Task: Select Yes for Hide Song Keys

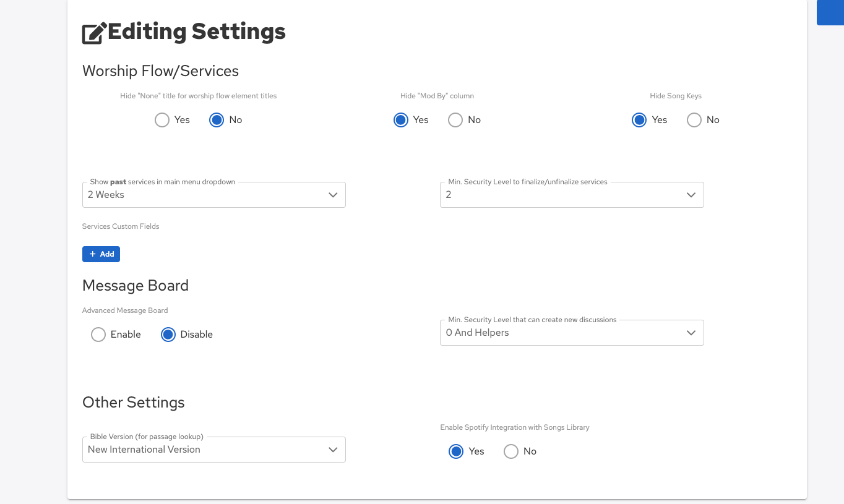Action: (x=639, y=120)
